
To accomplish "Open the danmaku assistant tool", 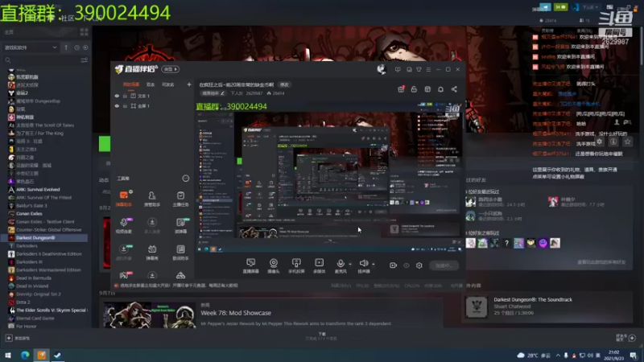I will [124, 198].
